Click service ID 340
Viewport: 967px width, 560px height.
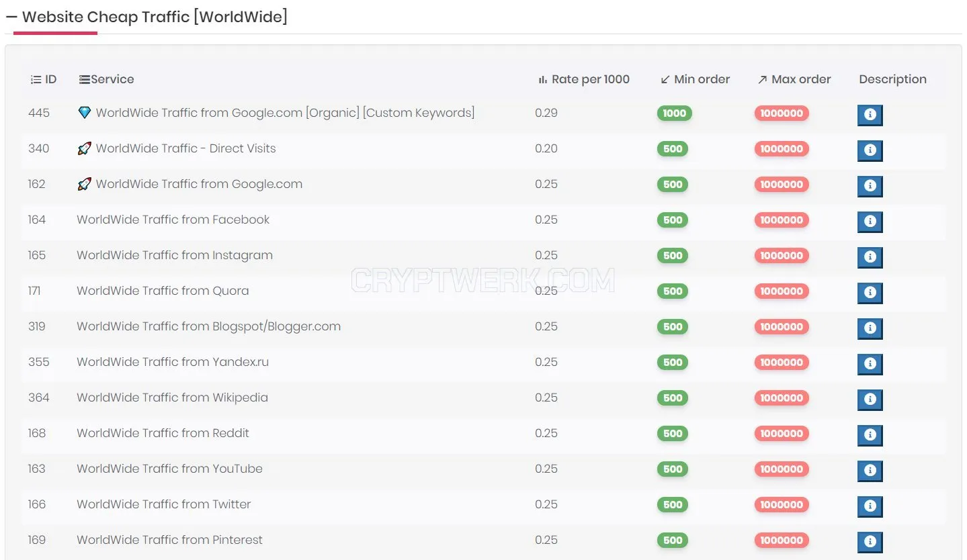pyautogui.click(x=39, y=148)
